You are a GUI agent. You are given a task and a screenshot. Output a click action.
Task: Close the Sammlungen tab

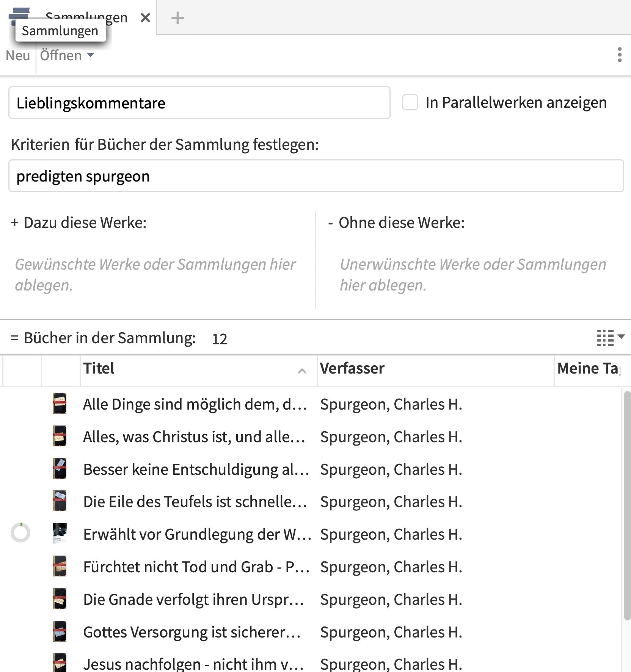(x=145, y=18)
